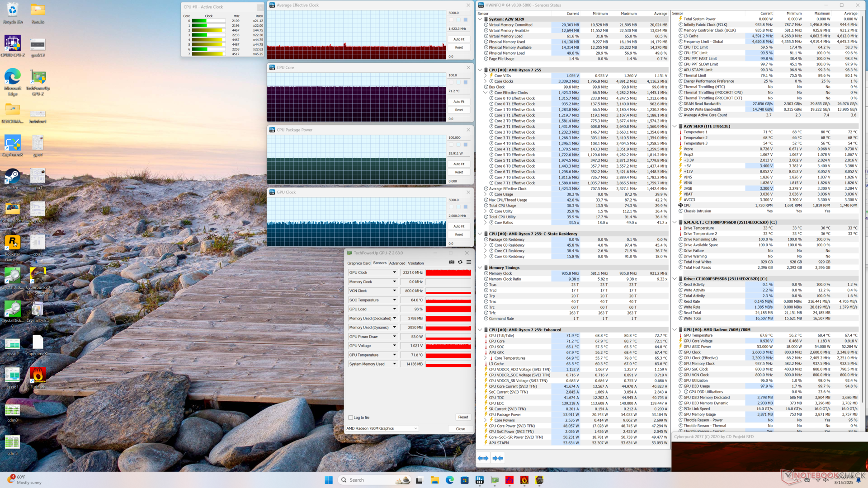Screen dimensions: 868x488
Task: Open the Results folder on desktop
Action: [38, 14]
